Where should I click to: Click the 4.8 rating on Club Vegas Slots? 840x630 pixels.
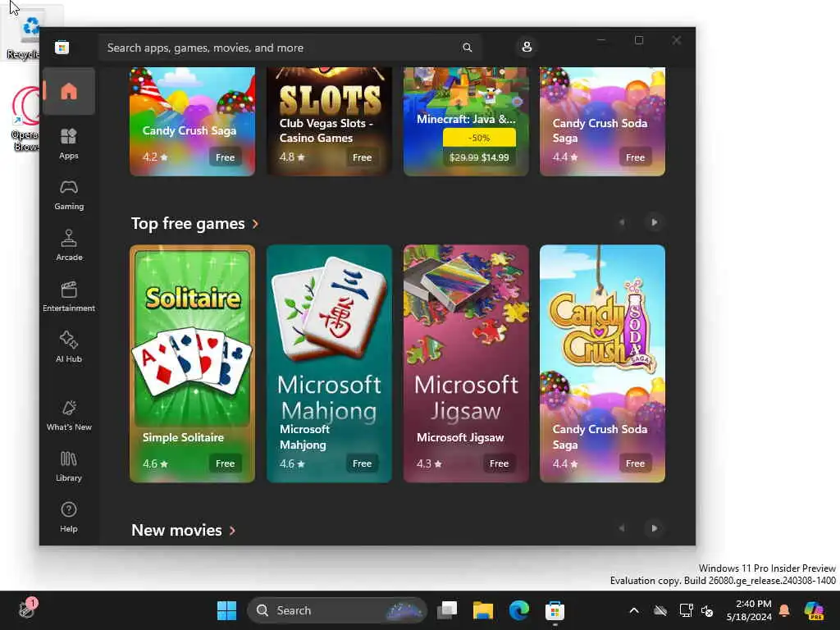(292, 157)
